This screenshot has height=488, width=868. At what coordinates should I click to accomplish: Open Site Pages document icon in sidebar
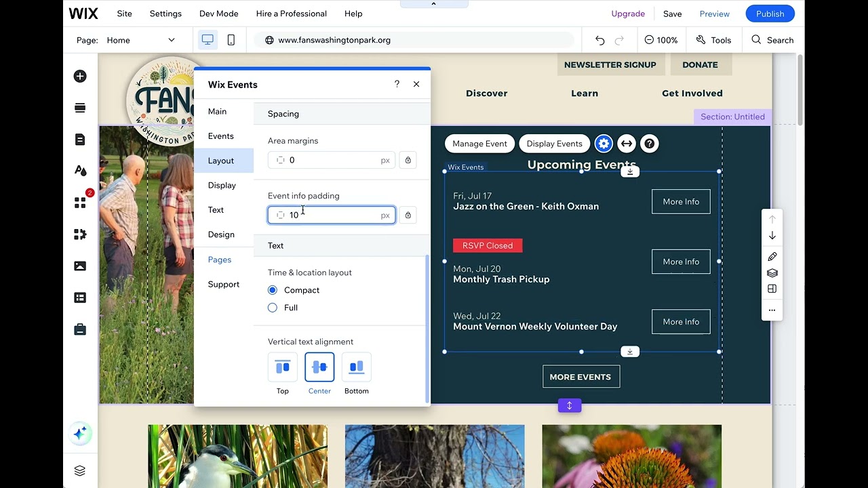click(80, 140)
